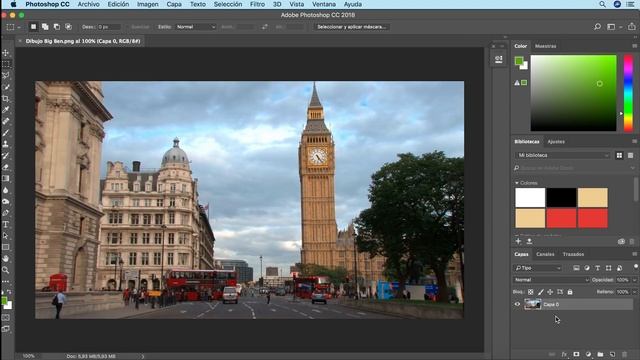
Task: Click Seleccionar y aplicar máscara button
Action: pyautogui.click(x=351, y=27)
